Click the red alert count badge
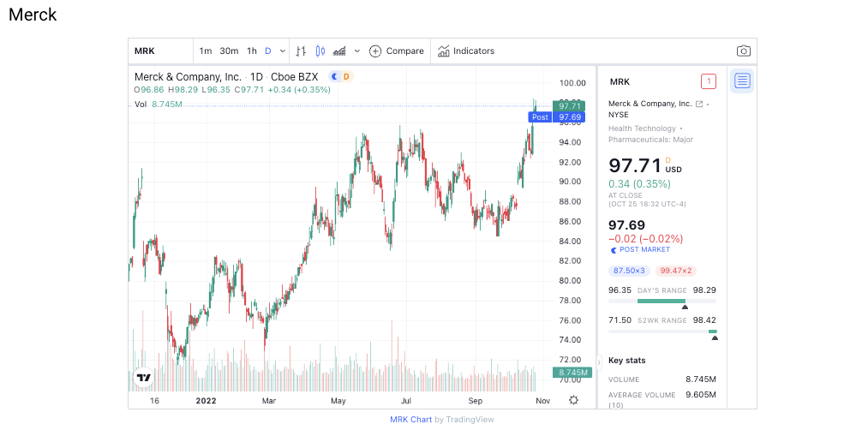The width and height of the screenshot is (868, 442). 708,81
